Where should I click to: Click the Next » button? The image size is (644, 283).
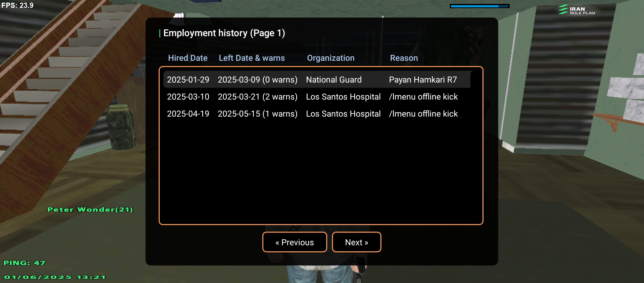357,242
